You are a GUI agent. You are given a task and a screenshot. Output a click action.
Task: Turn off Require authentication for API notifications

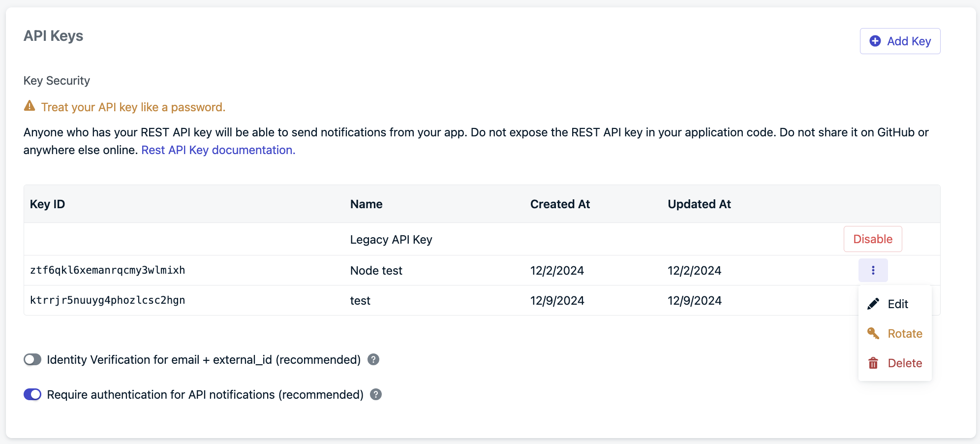coord(32,395)
